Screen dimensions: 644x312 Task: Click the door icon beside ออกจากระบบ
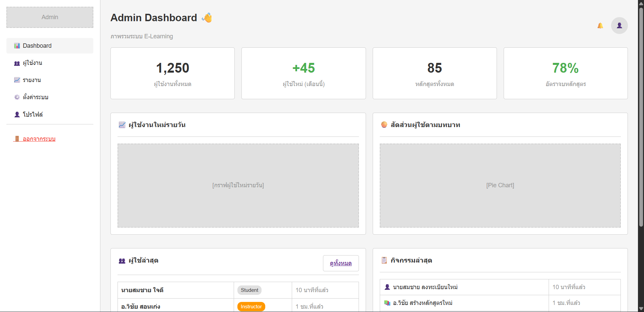(17, 139)
